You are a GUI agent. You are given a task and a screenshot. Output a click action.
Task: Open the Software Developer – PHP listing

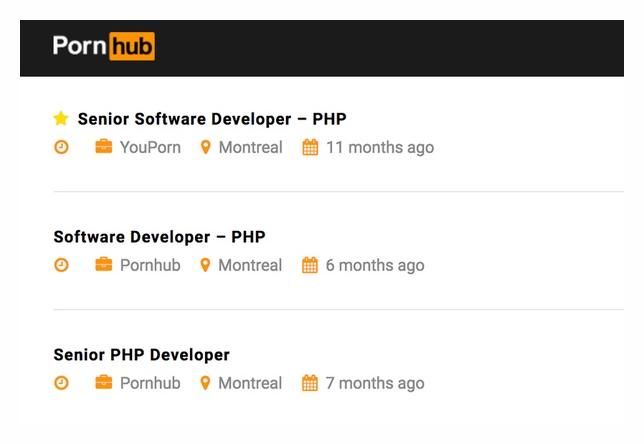(x=159, y=237)
